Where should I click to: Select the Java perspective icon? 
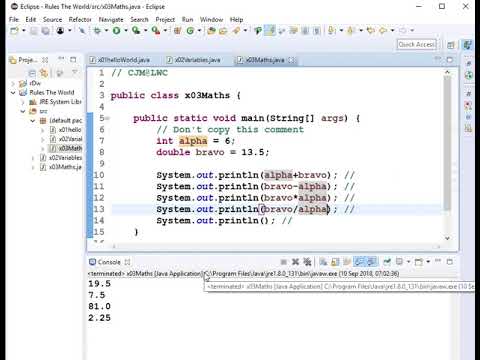(x=468, y=45)
